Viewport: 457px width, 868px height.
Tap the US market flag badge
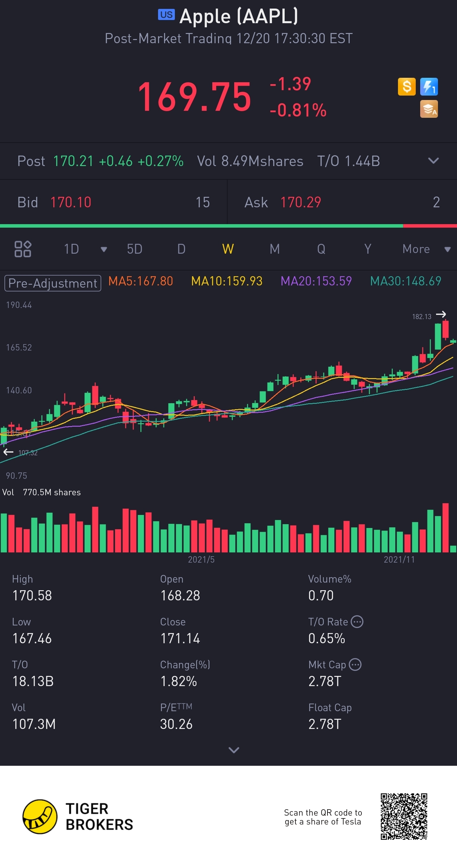(x=166, y=15)
